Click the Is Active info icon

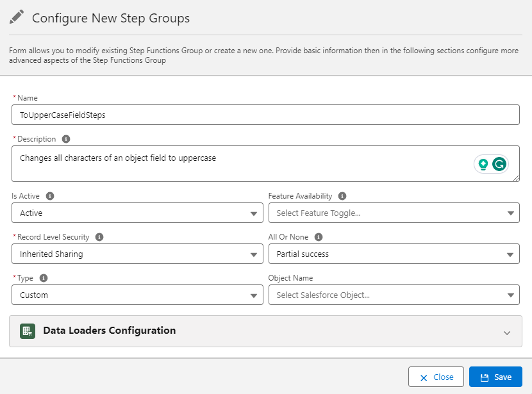pos(50,196)
